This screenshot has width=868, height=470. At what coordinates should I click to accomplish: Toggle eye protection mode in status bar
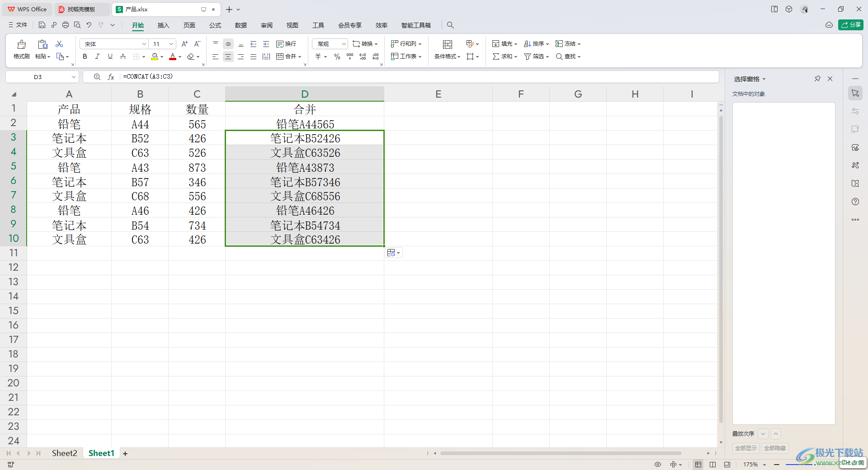coord(658,465)
